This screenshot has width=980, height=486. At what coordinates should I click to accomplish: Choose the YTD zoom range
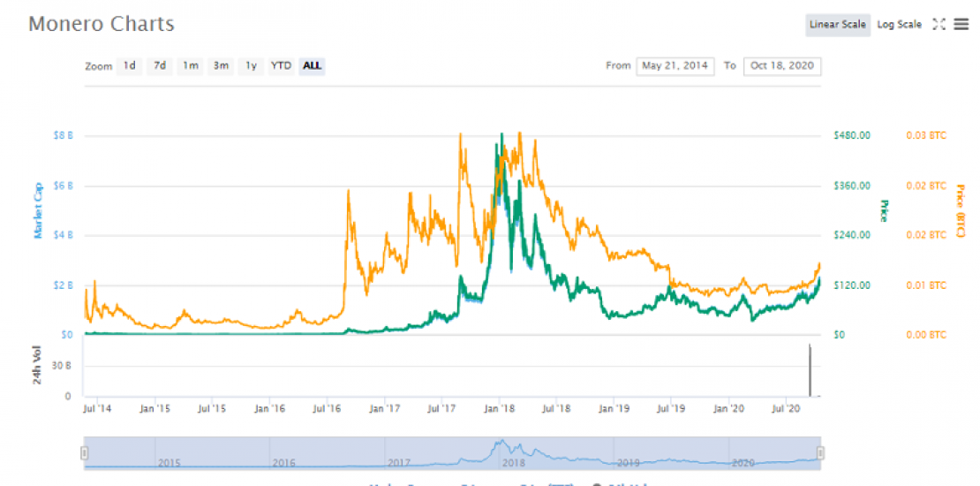click(281, 65)
